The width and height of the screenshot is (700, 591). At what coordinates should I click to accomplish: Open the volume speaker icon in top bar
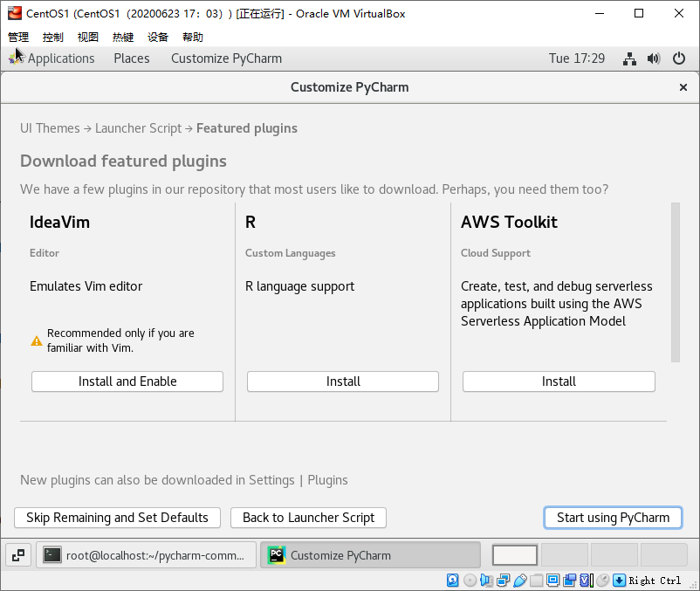point(654,58)
